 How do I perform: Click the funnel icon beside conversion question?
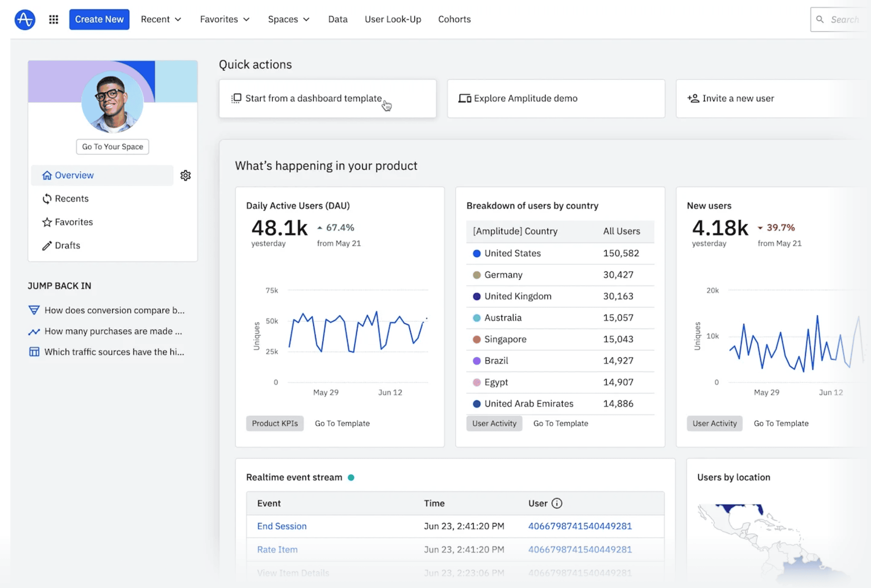point(34,310)
